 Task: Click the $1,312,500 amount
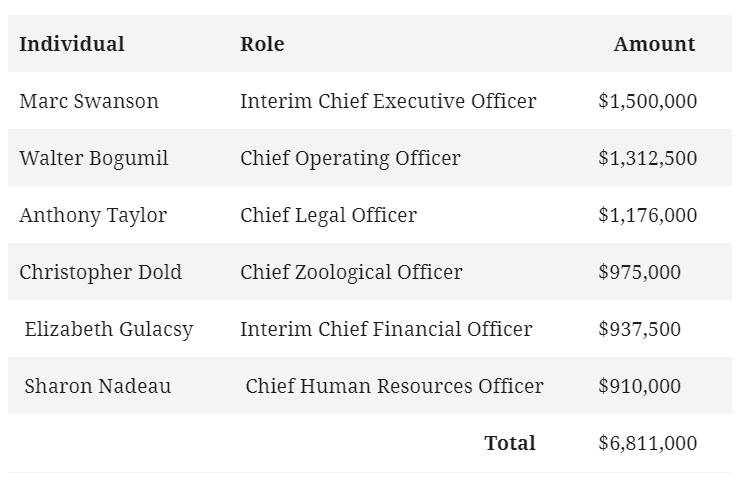click(648, 158)
